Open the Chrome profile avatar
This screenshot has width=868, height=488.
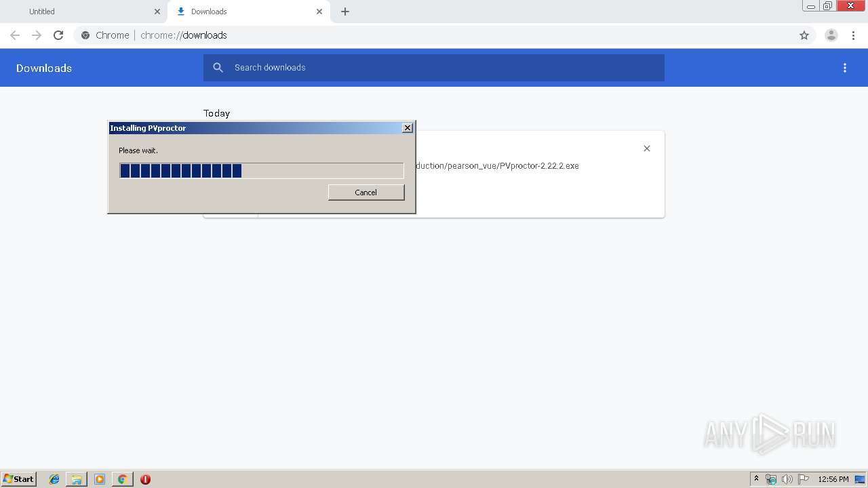coord(831,35)
